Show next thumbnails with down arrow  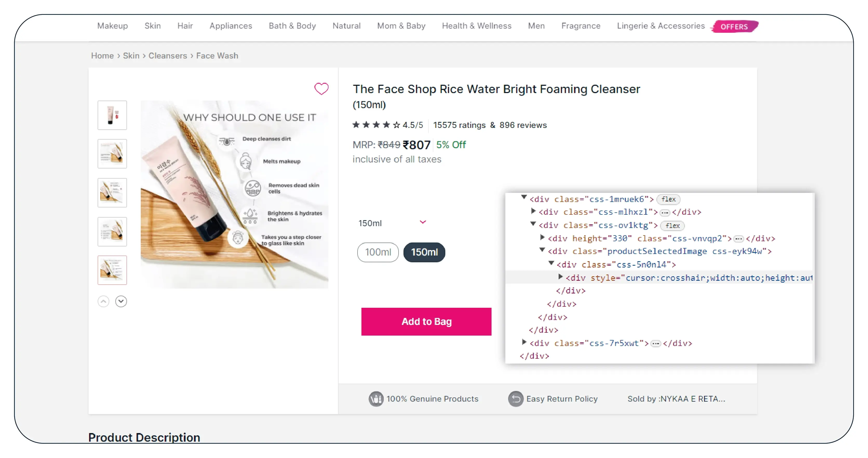[x=121, y=301]
